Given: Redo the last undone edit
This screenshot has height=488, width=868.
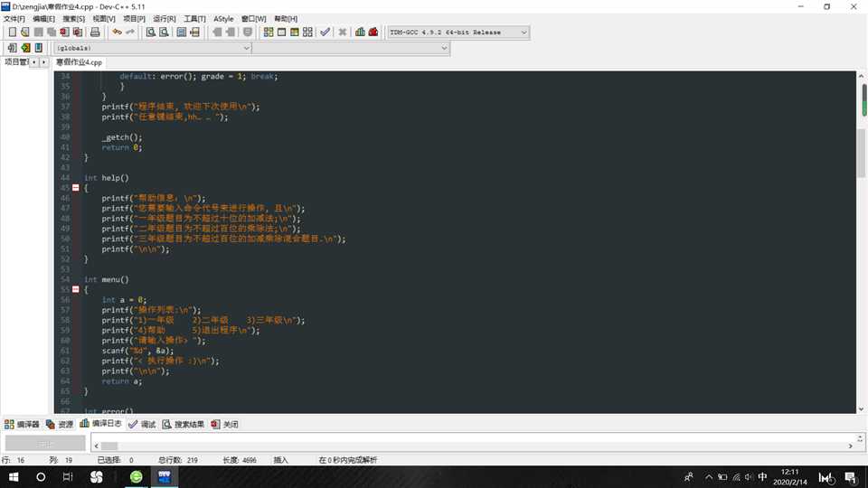Looking at the screenshot, I should tap(130, 33).
